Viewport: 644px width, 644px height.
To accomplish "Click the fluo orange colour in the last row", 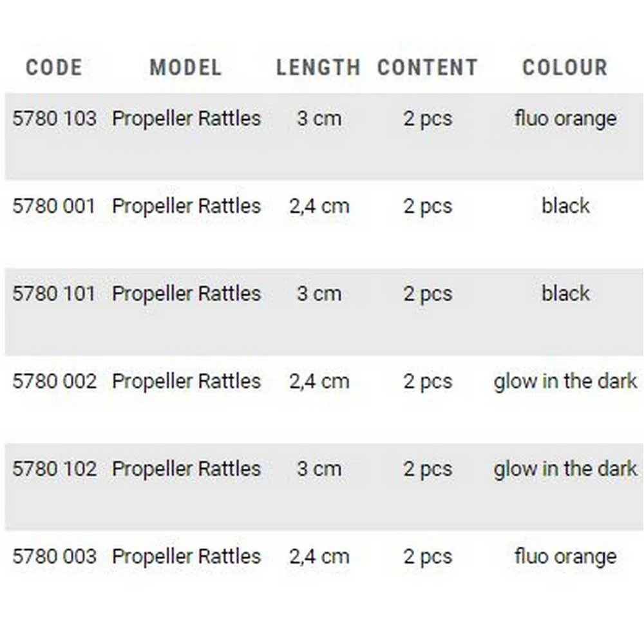I will 565,556.
